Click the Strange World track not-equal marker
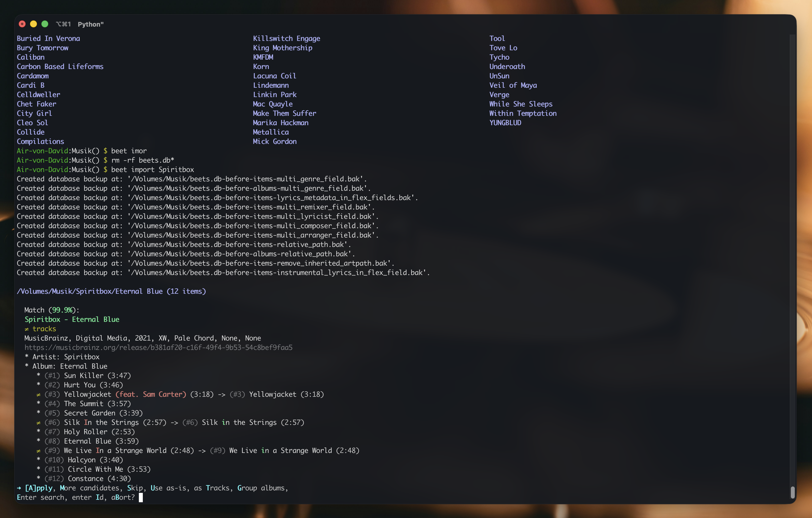The image size is (812, 518). (x=38, y=451)
